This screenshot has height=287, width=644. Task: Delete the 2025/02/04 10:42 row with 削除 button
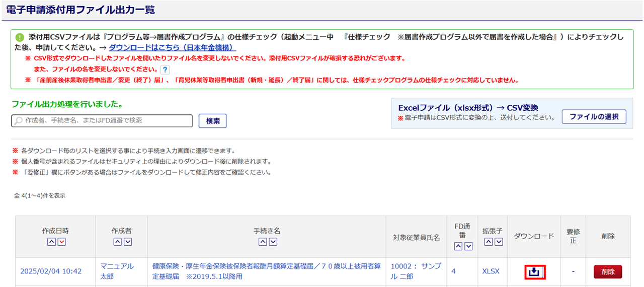(x=608, y=272)
